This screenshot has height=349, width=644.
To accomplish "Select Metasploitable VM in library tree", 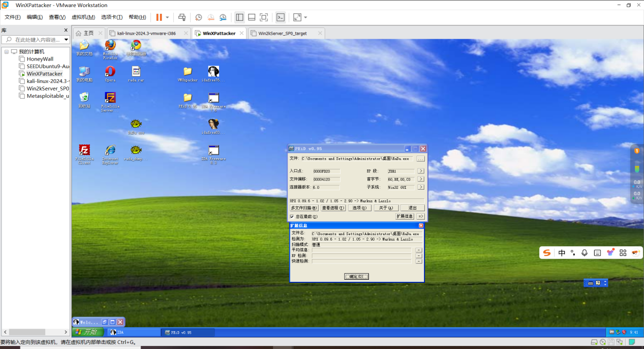I will coord(44,96).
